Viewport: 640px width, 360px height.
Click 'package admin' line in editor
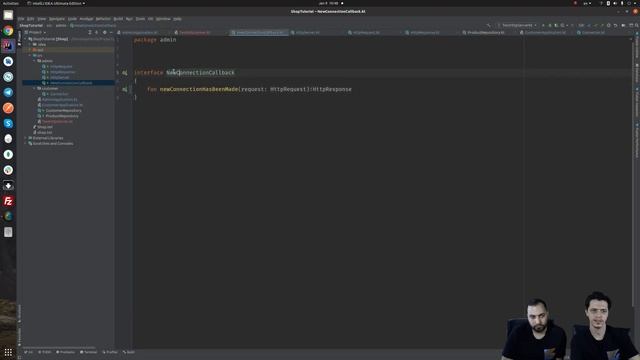(x=155, y=40)
